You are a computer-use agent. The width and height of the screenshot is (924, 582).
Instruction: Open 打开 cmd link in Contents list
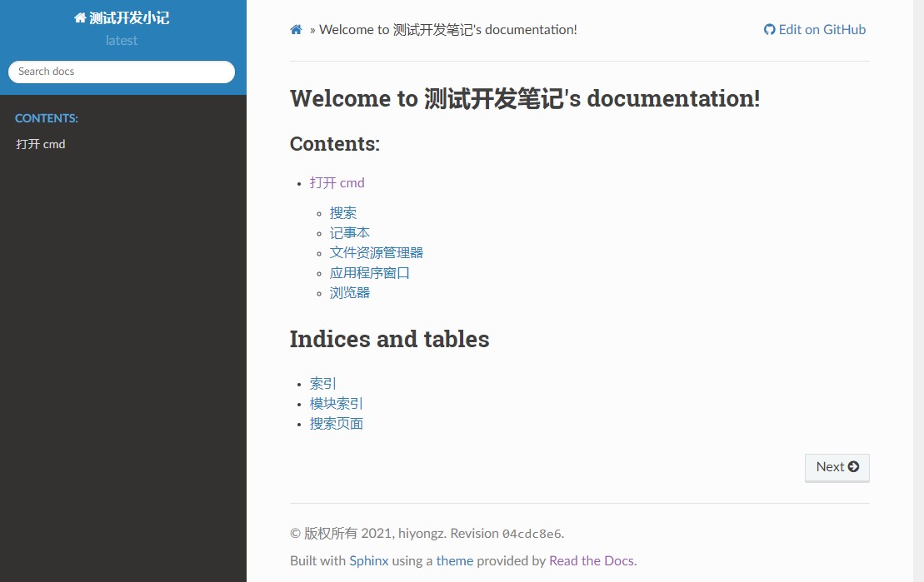[x=337, y=182]
